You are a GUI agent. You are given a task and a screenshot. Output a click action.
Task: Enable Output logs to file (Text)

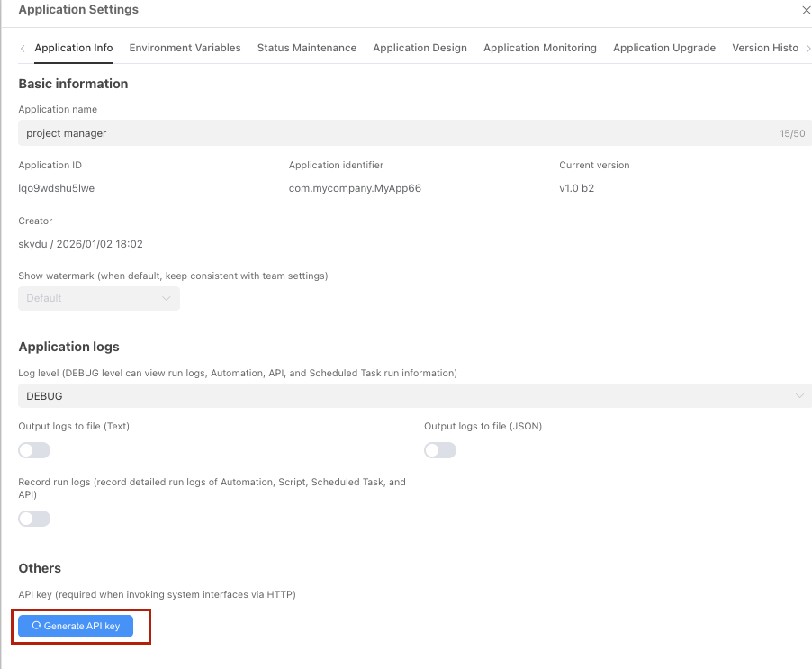(x=34, y=450)
